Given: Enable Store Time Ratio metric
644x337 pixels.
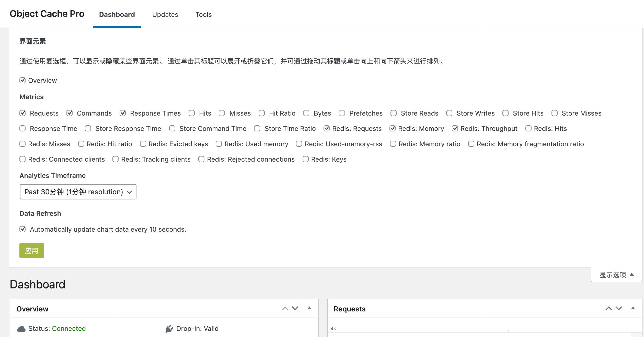Looking at the screenshot, I should pos(257,129).
